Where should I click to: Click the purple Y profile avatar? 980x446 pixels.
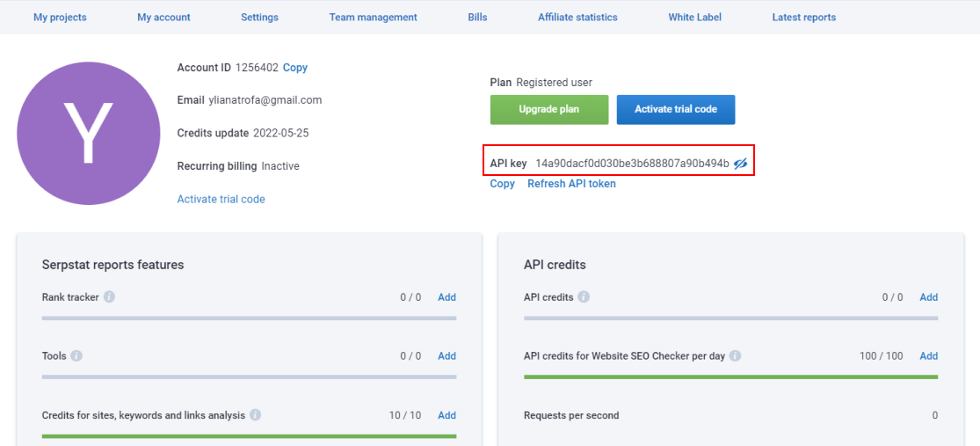[x=88, y=133]
